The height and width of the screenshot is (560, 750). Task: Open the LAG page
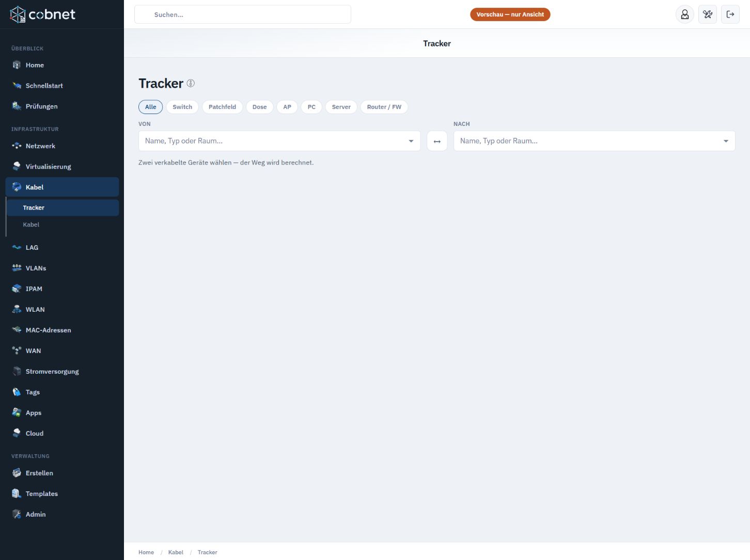click(62, 248)
